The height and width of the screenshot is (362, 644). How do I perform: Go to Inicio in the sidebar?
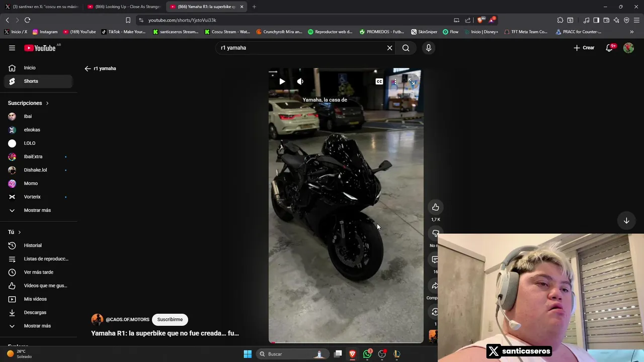click(38, 68)
